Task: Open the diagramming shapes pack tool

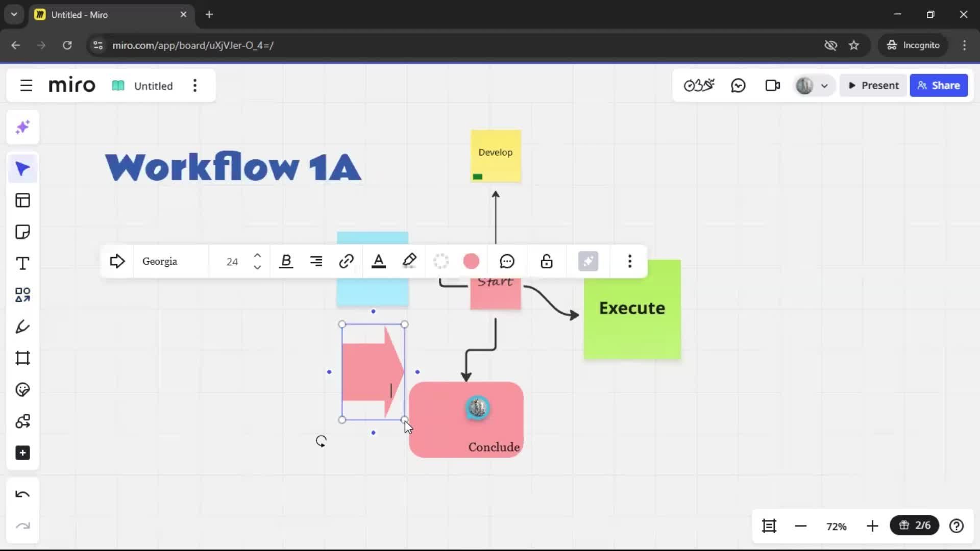Action: [x=22, y=421]
